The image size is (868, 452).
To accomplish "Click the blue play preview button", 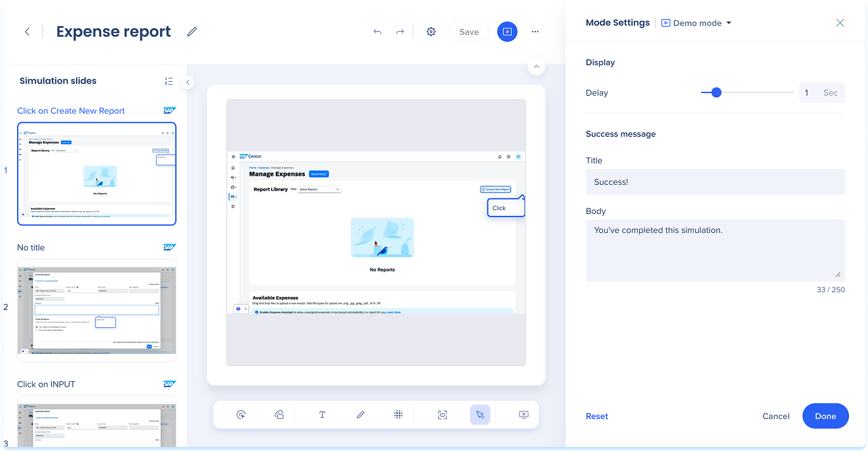I will pos(507,32).
